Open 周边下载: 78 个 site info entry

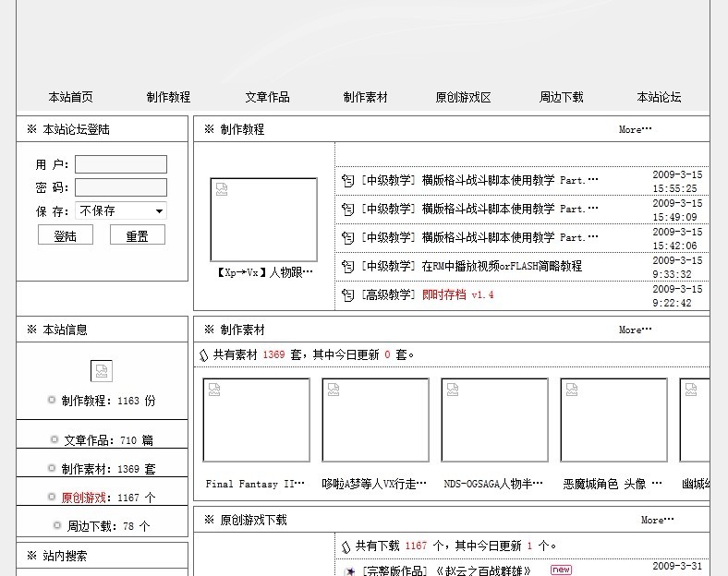coord(108,526)
